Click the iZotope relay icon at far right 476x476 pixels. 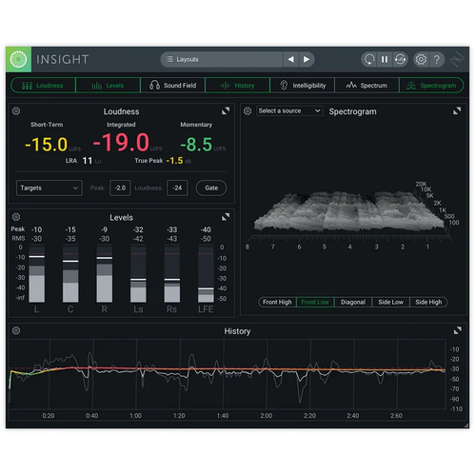pos(457,59)
